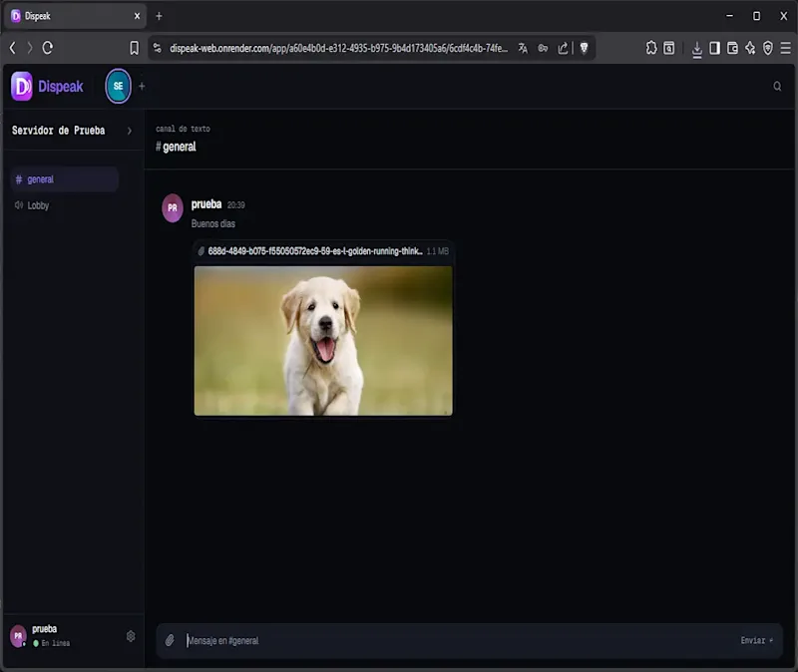
Task: Click the Brave shields icon
Action: pos(584,48)
